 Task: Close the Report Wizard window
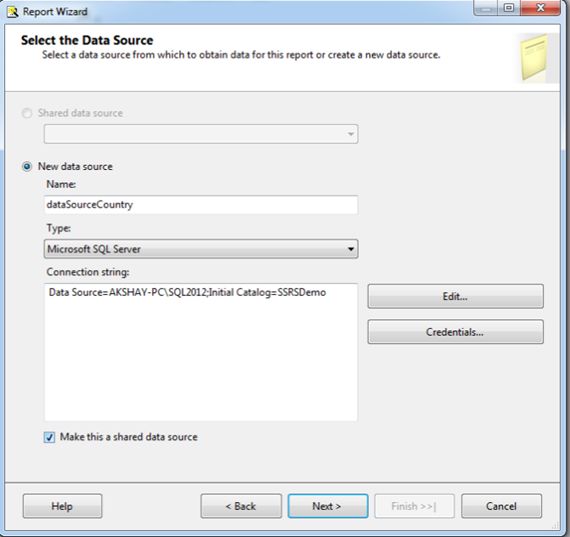[541, 8]
